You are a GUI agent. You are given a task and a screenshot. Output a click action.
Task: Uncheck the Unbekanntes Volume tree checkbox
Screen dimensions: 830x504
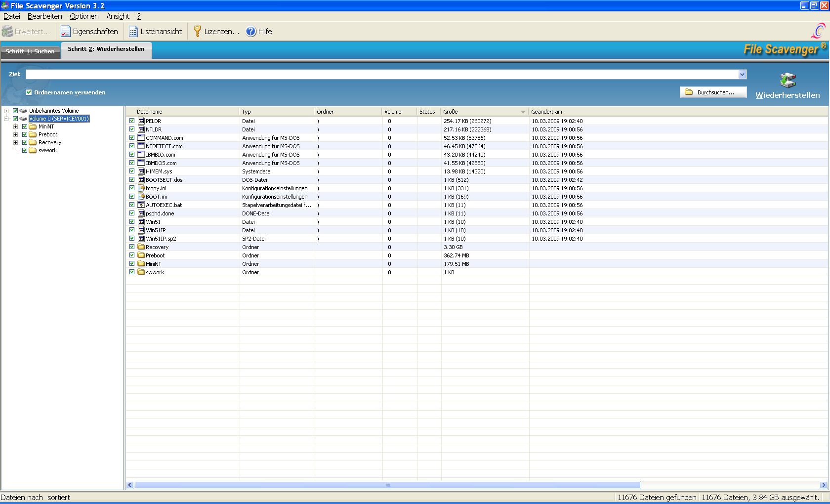(15, 111)
